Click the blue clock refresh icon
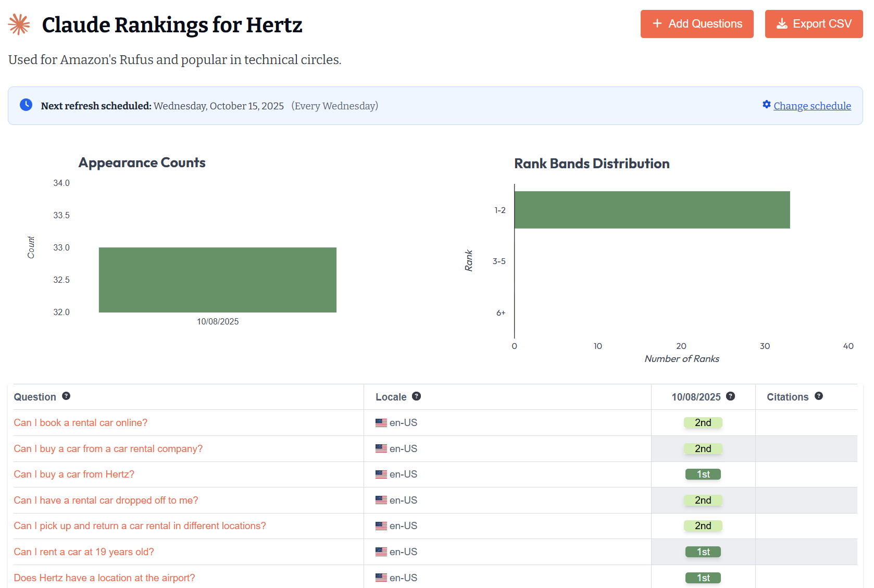This screenshot has width=874, height=588. 26,105
